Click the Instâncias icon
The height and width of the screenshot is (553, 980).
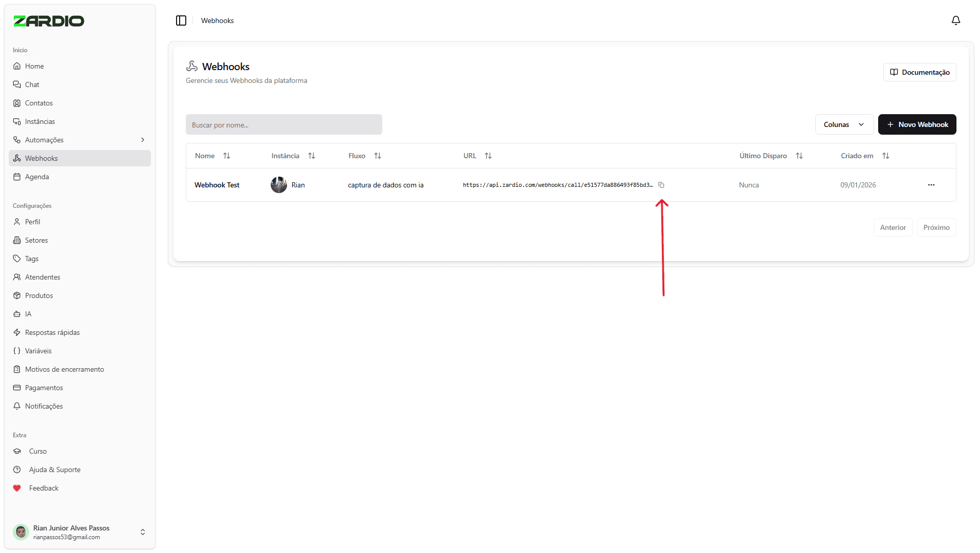tap(17, 121)
